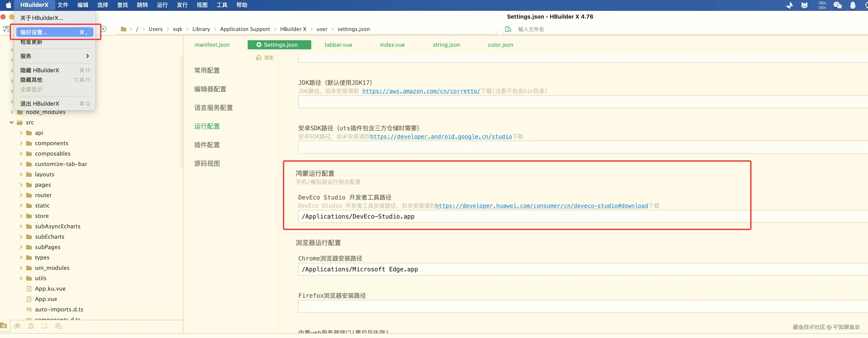This screenshot has height=338, width=868.
Task: Click the new file icon in toolbar
Action: click(6, 29)
